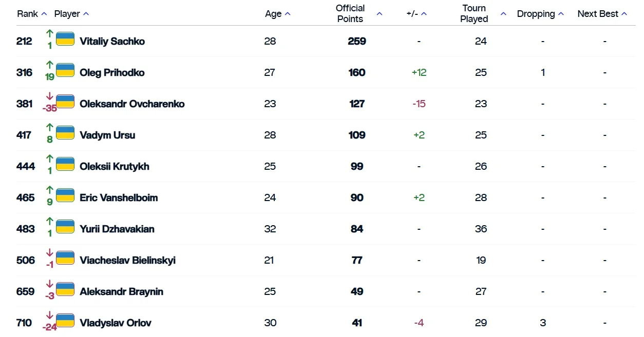The width and height of the screenshot is (644, 337).
Task: Click Ukraine flag beside Vitaliy Sachko
Action: (x=65, y=39)
